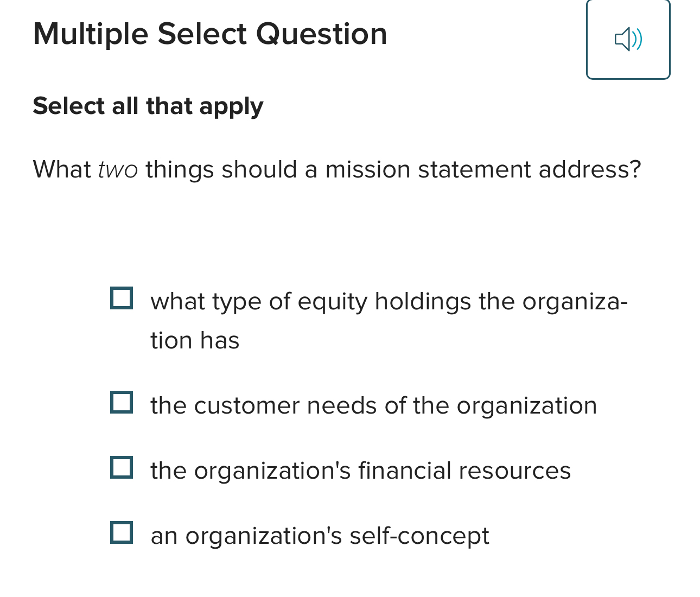Select the question text about mission statements
This screenshot has width=700, height=597.
click(x=336, y=169)
